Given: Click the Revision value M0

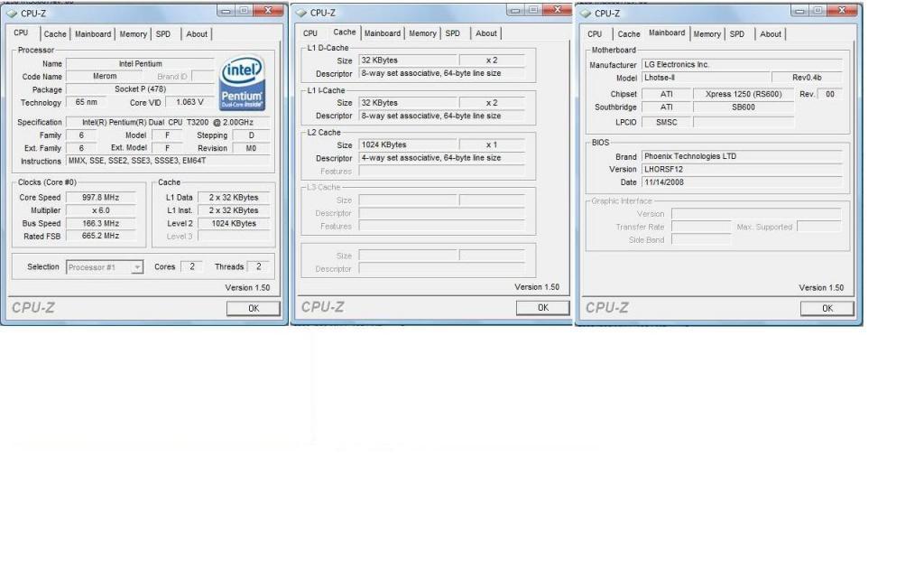Looking at the screenshot, I should (251, 148).
